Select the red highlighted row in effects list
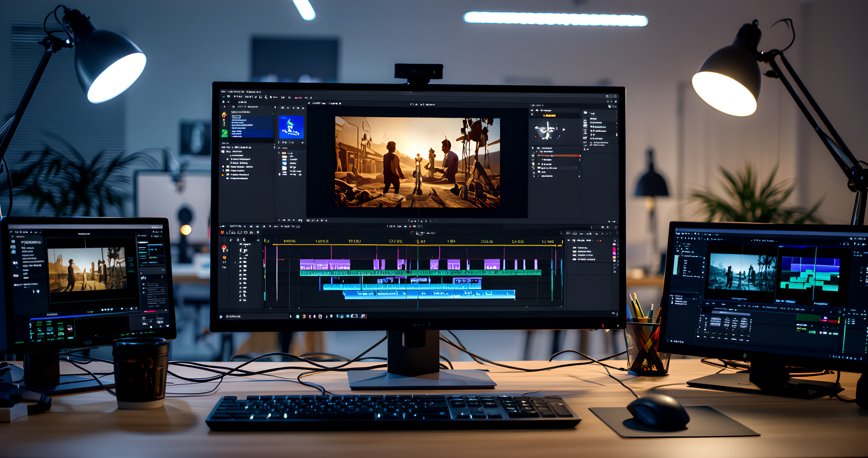 tap(559, 155)
